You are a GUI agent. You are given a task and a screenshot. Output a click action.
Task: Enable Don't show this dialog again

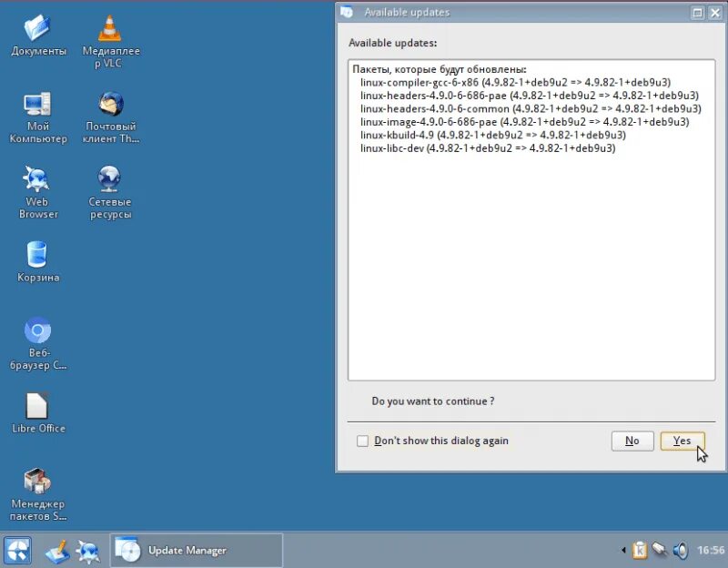pyautogui.click(x=362, y=441)
